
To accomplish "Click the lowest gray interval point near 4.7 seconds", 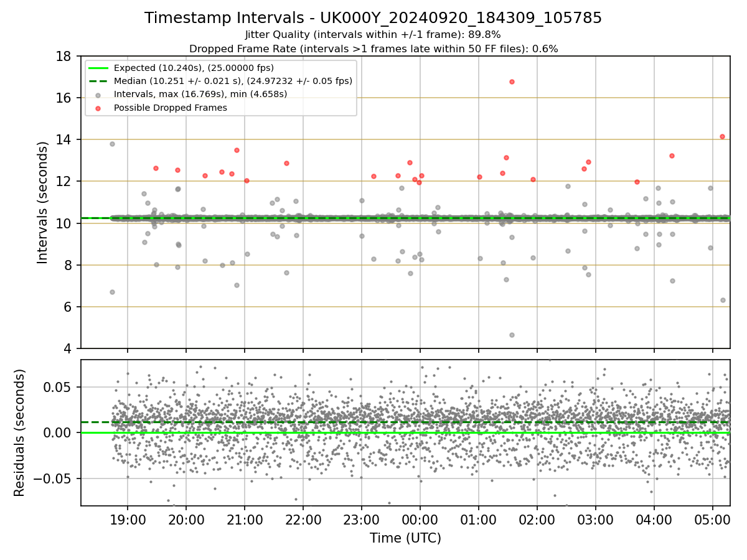I will [x=512, y=335].
